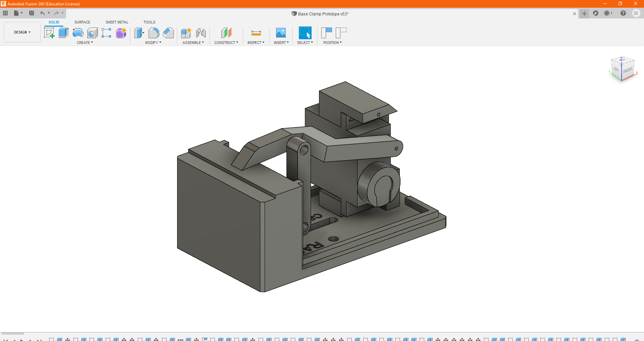
Task: Click the Capture Position icon
Action: pos(326,33)
